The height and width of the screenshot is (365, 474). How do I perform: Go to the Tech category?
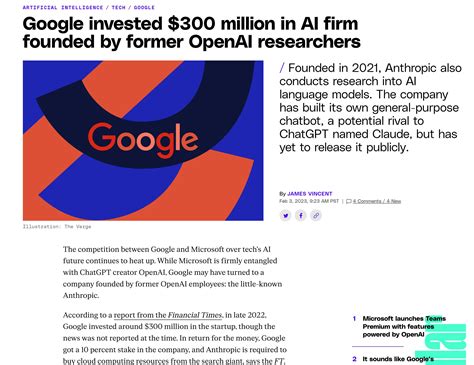pos(118,7)
